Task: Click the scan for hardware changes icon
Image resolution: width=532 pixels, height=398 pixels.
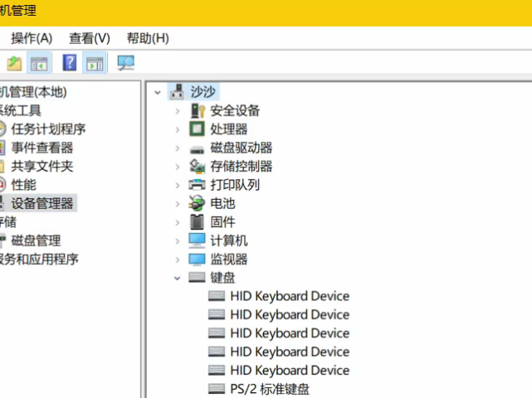Action: coord(125,63)
